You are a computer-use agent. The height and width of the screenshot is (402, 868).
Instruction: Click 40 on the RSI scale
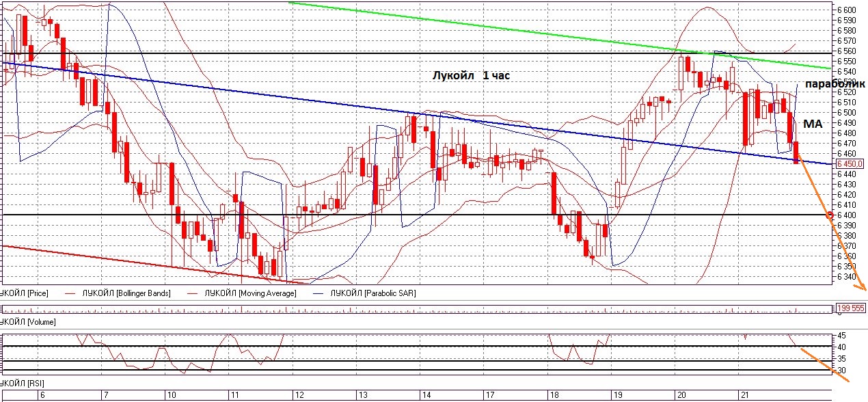tap(842, 347)
